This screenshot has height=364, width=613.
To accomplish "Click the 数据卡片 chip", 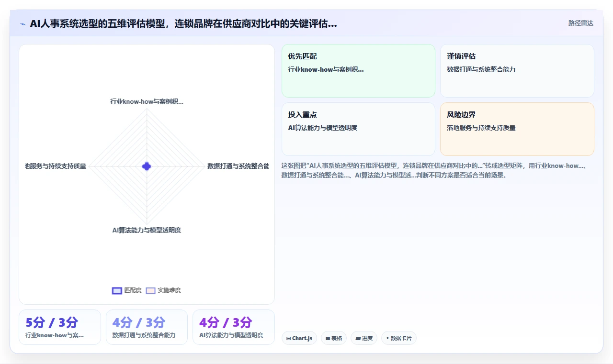I will 399,338.
